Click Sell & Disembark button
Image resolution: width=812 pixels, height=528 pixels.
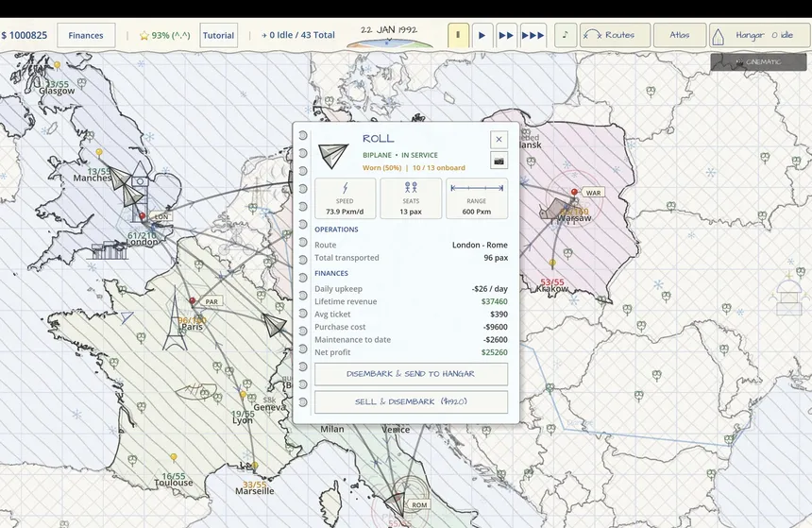411,401
